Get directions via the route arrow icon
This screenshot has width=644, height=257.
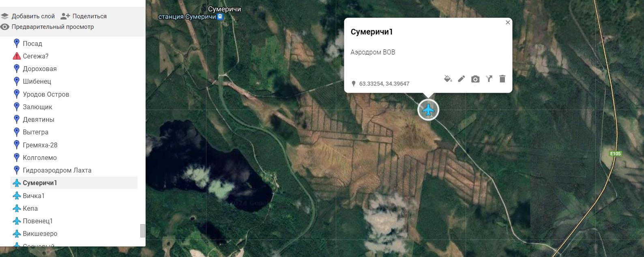[489, 79]
